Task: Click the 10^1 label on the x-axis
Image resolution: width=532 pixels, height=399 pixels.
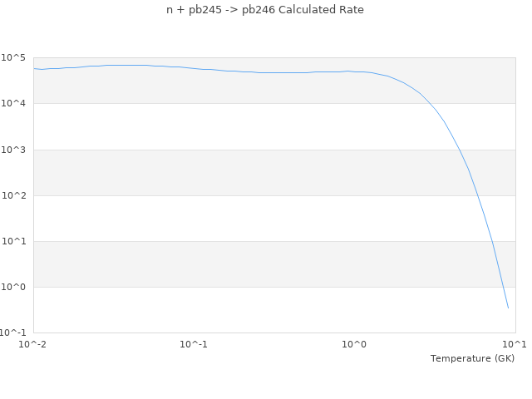Action: 514,344
